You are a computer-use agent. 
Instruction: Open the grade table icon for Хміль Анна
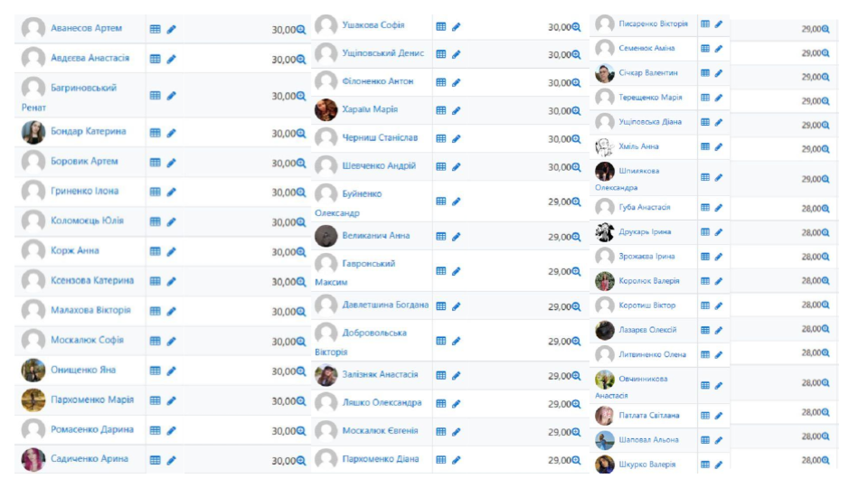point(705,146)
